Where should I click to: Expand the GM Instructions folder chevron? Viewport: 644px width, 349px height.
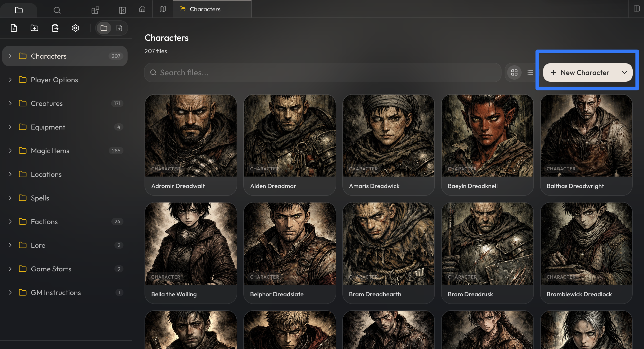click(x=10, y=292)
